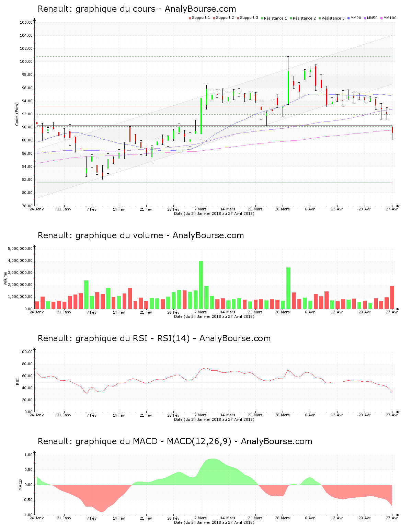Click the MM100 legend entry
The height and width of the screenshot is (532, 412).
coord(388,18)
